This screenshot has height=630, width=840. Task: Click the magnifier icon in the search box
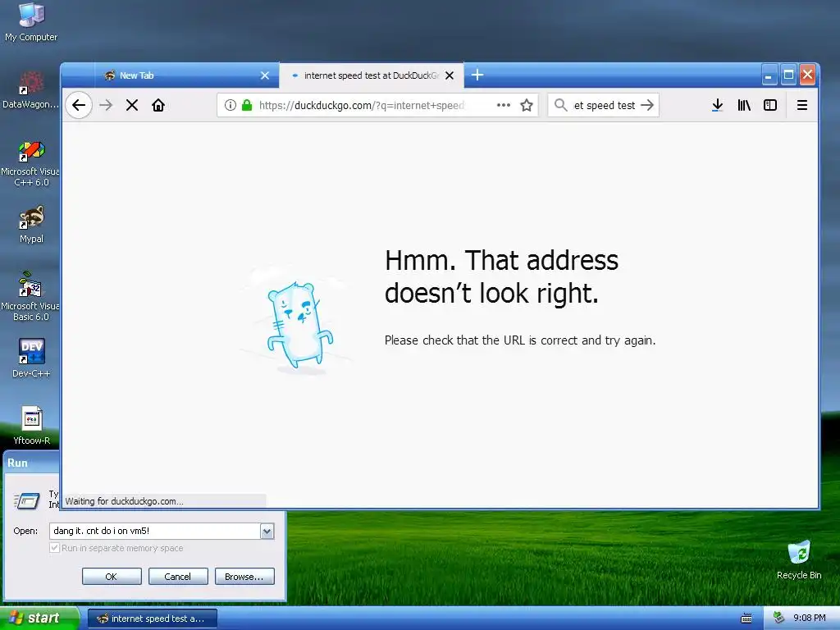560,105
